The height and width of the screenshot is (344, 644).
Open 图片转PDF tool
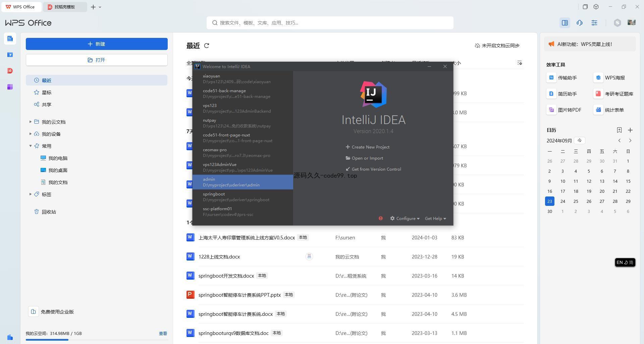(564, 110)
